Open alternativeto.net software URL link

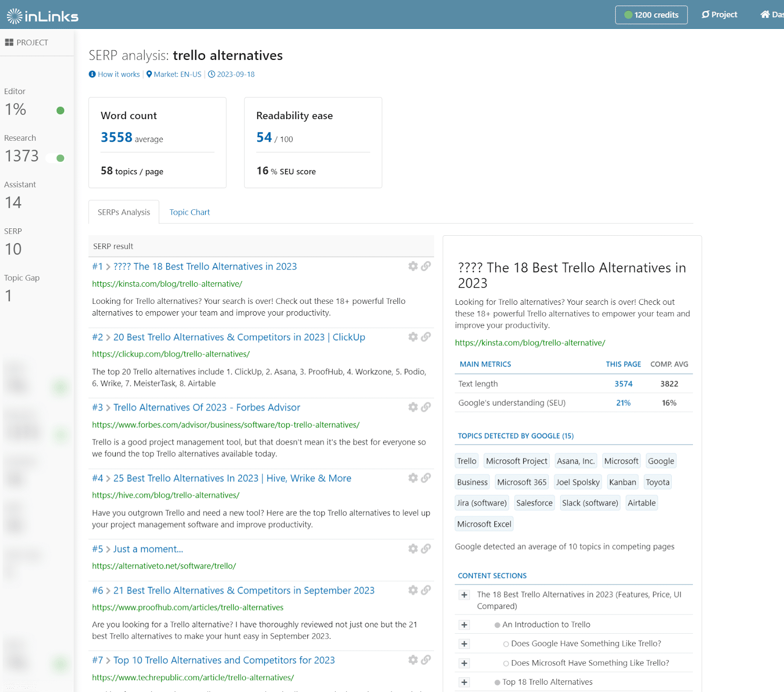[164, 566]
